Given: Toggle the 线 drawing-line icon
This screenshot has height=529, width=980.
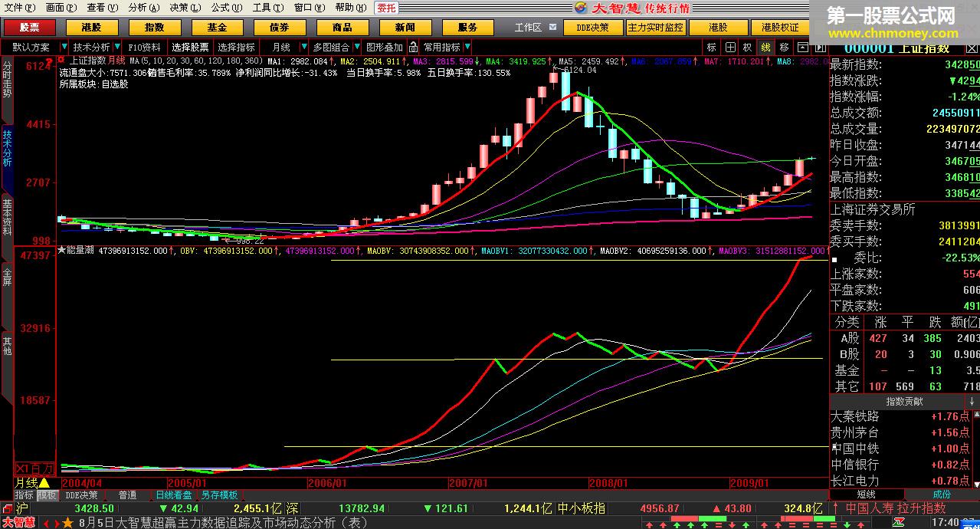Looking at the screenshot, I should click(765, 48).
